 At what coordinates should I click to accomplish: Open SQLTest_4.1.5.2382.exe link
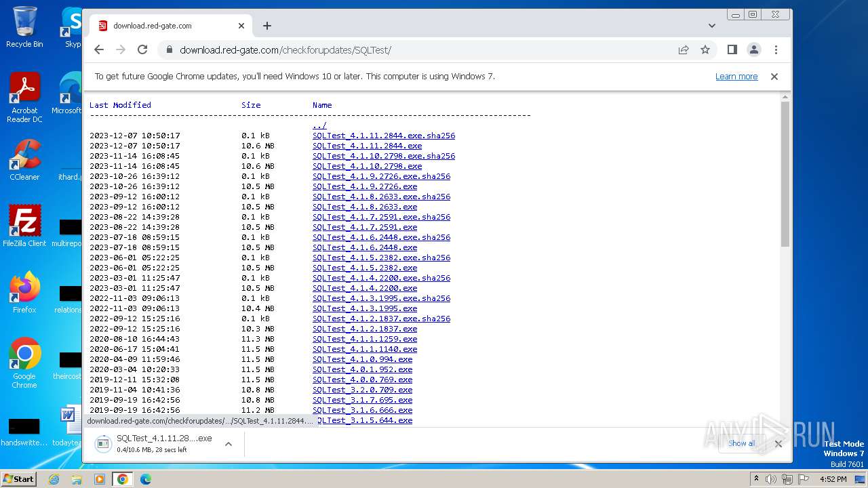tap(365, 268)
